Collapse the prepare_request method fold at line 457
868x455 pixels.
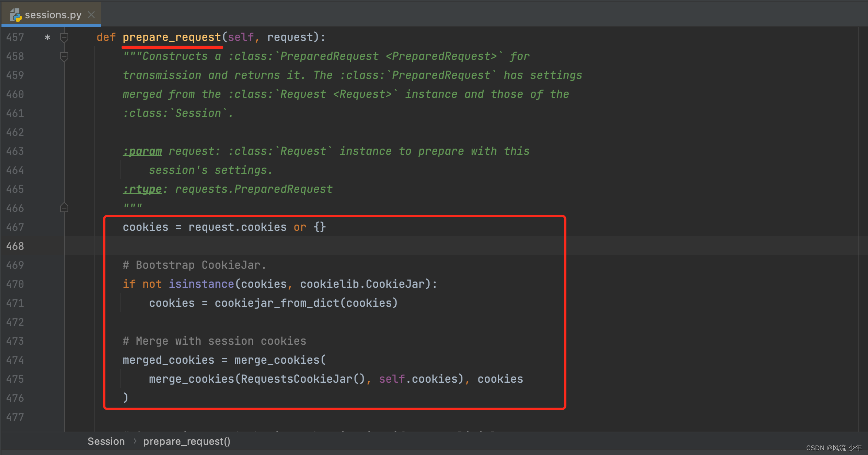click(x=64, y=37)
